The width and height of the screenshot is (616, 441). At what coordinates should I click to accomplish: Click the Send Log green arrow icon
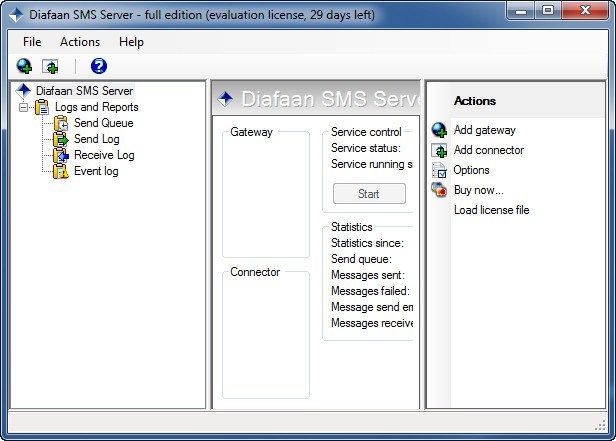point(61,139)
